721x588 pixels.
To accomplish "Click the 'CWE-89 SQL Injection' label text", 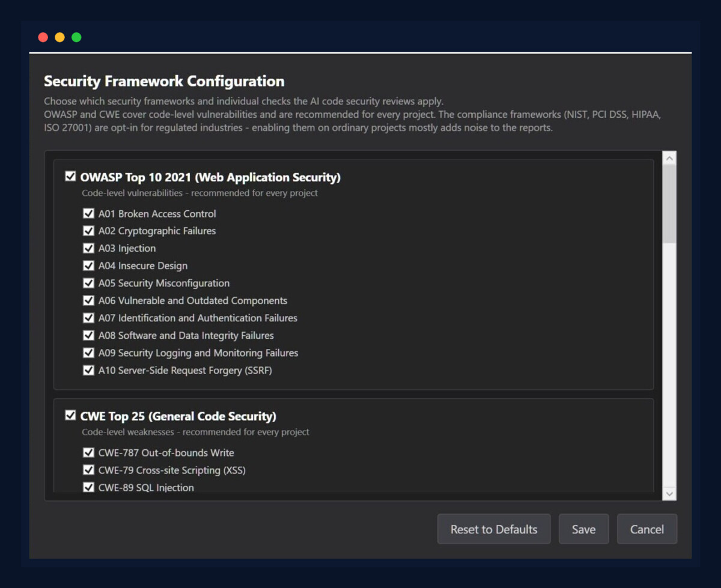I will pyautogui.click(x=146, y=487).
